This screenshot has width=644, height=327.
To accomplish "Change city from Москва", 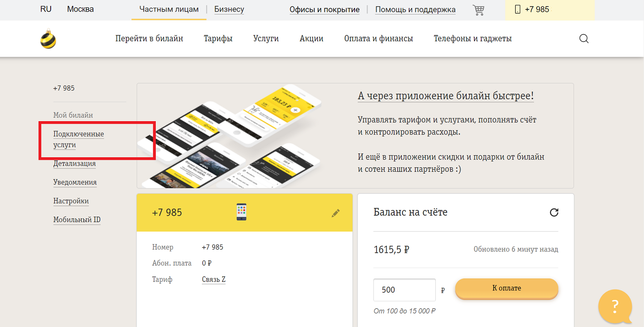I will (80, 9).
